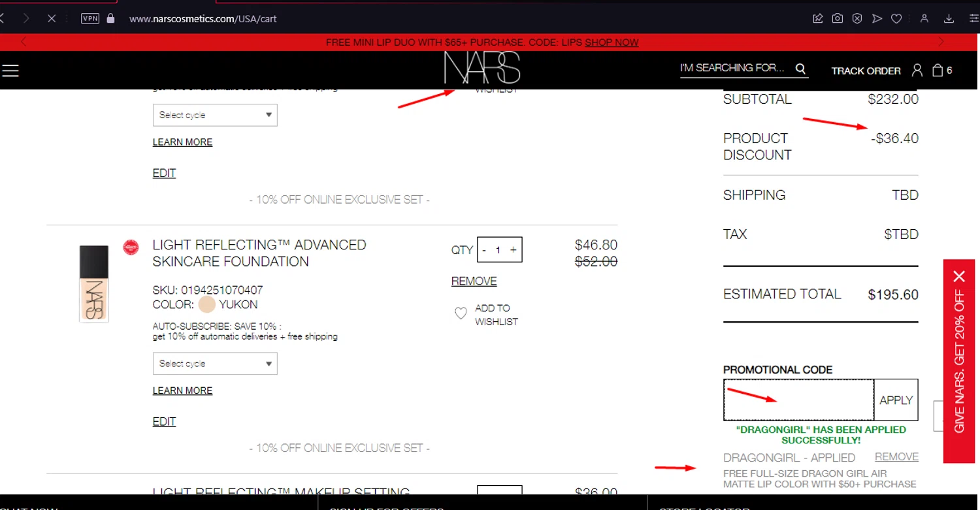Click the TAX $TBD value
The image size is (980, 510).
[901, 234]
